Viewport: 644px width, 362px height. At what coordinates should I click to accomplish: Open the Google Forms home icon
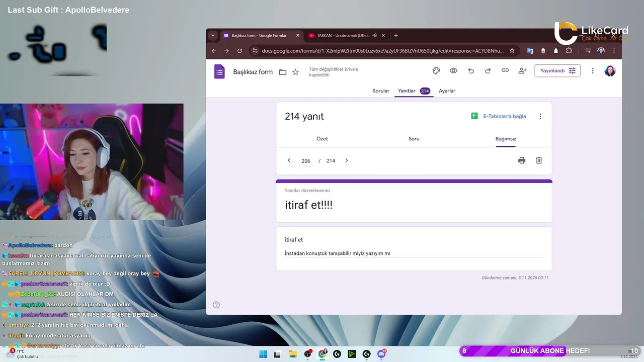pos(219,71)
